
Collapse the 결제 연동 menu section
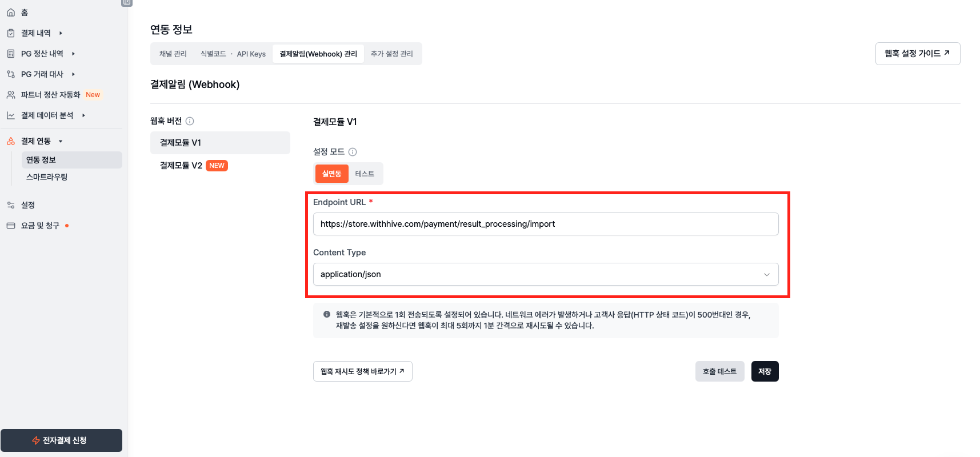(x=61, y=141)
